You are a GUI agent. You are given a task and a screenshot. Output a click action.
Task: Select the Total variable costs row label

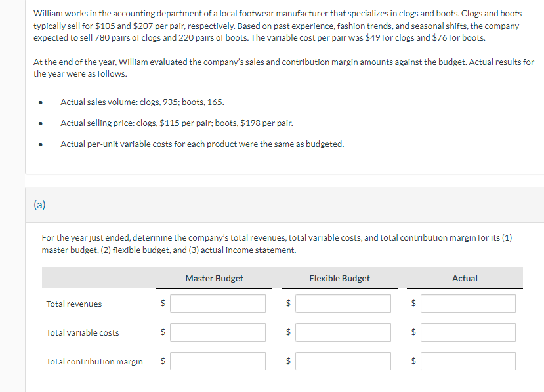pyautogui.click(x=83, y=332)
